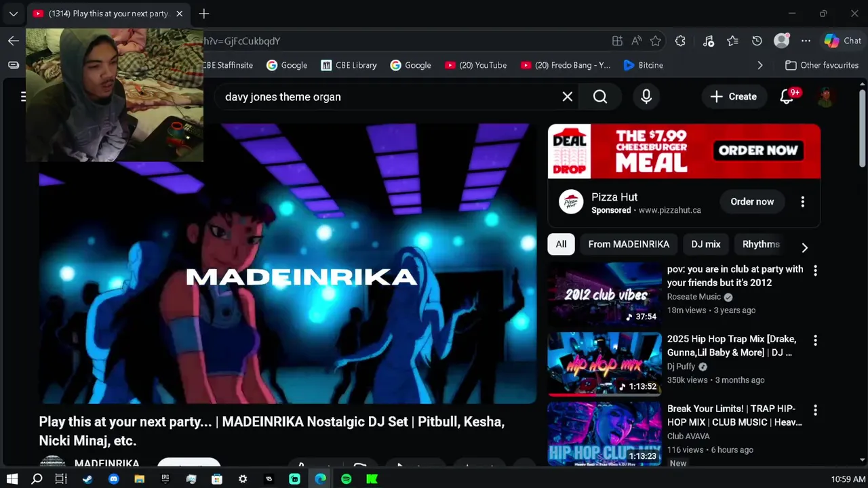868x488 pixels.
Task: Select From MADEINRIKA filter chip
Action: coord(629,244)
